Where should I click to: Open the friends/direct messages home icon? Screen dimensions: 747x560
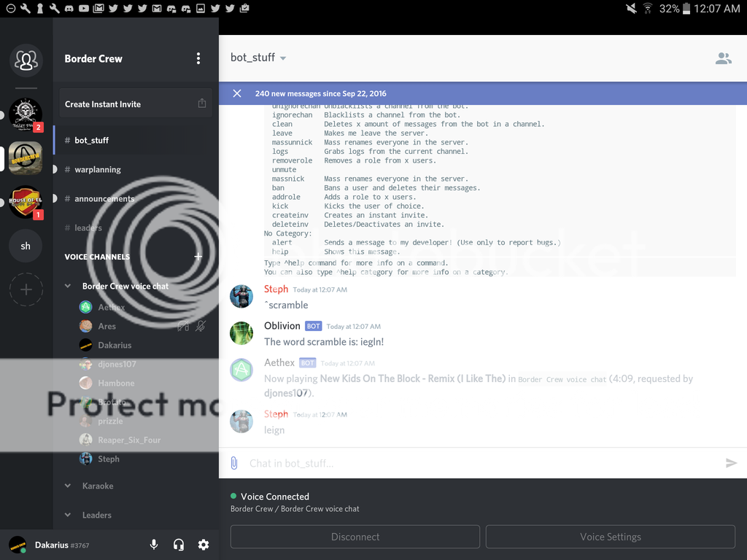26,61
